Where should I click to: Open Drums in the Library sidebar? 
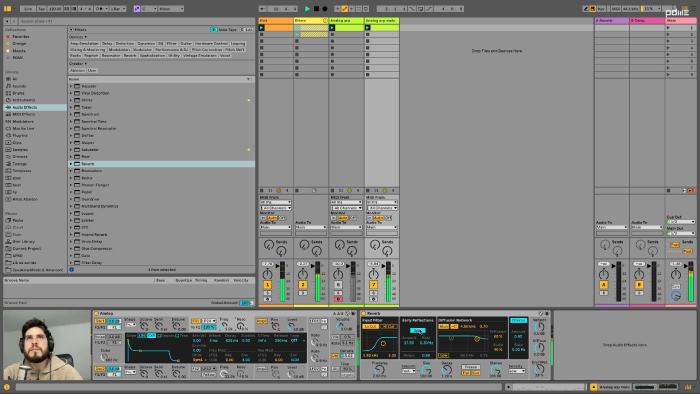[x=18, y=93]
